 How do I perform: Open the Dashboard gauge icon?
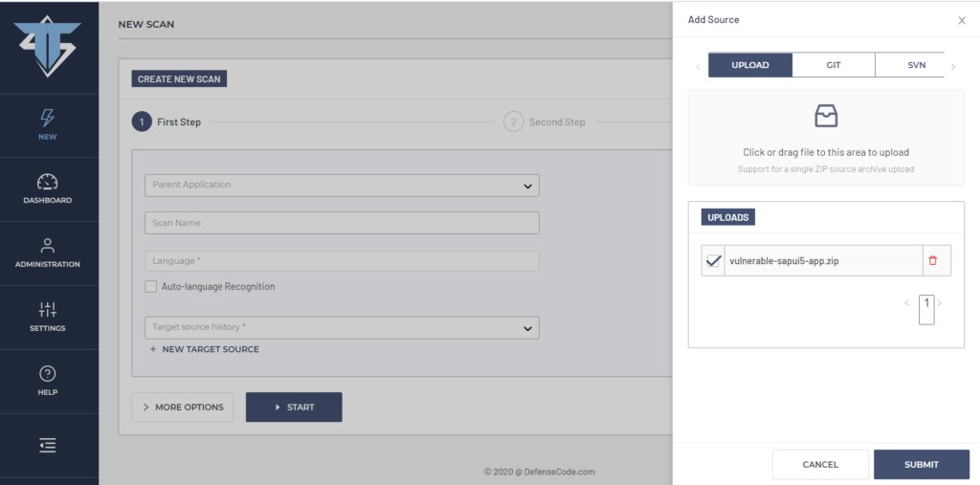click(x=48, y=182)
